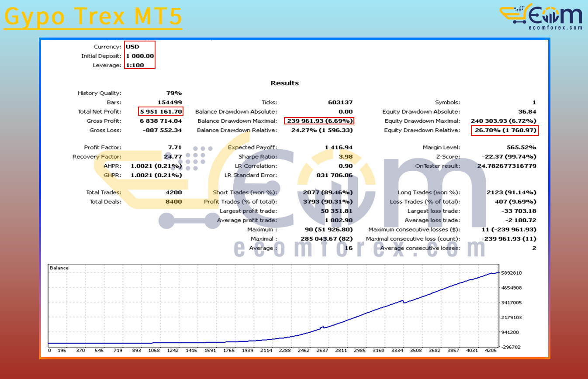Select Maximum consecutive losses value 11 (-239 961.93)
Image resolution: width=588 pixels, height=379 pixels.
(x=509, y=230)
